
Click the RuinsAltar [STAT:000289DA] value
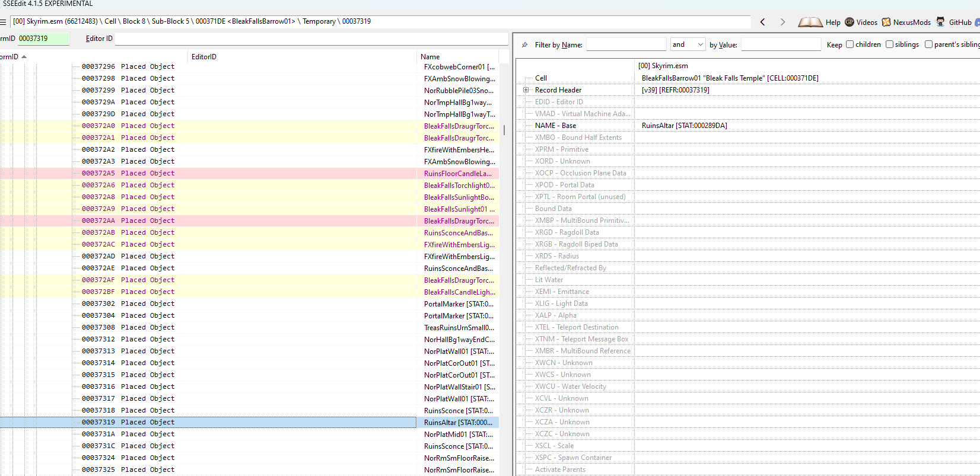[684, 126]
